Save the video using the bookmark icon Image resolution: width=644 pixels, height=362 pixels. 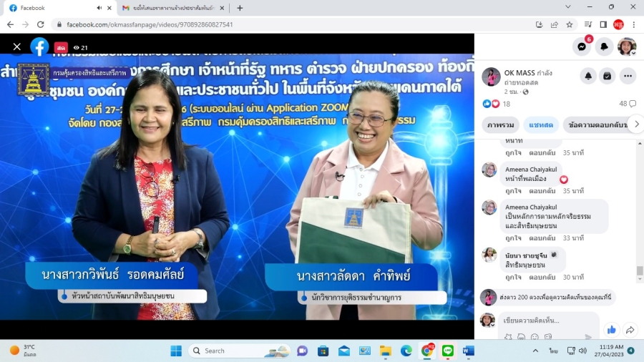coord(607,76)
